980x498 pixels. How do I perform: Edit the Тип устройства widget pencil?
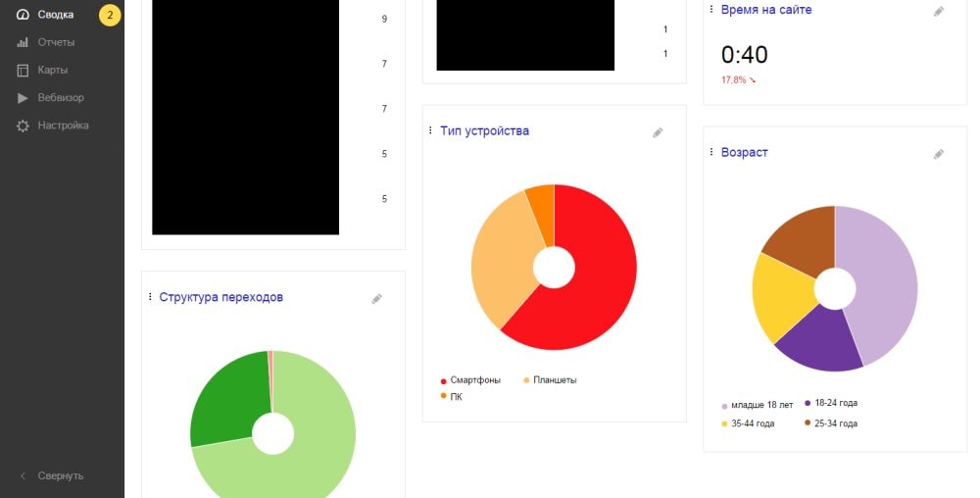(x=658, y=132)
